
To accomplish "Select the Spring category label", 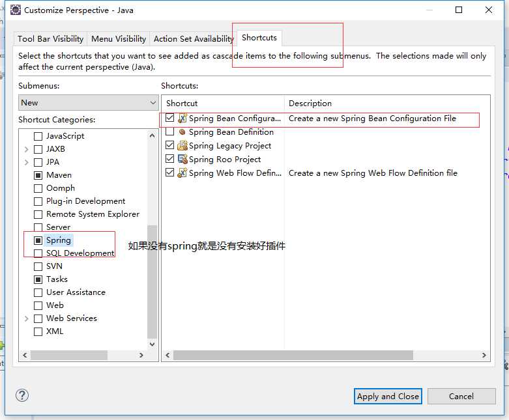I will coord(59,240).
